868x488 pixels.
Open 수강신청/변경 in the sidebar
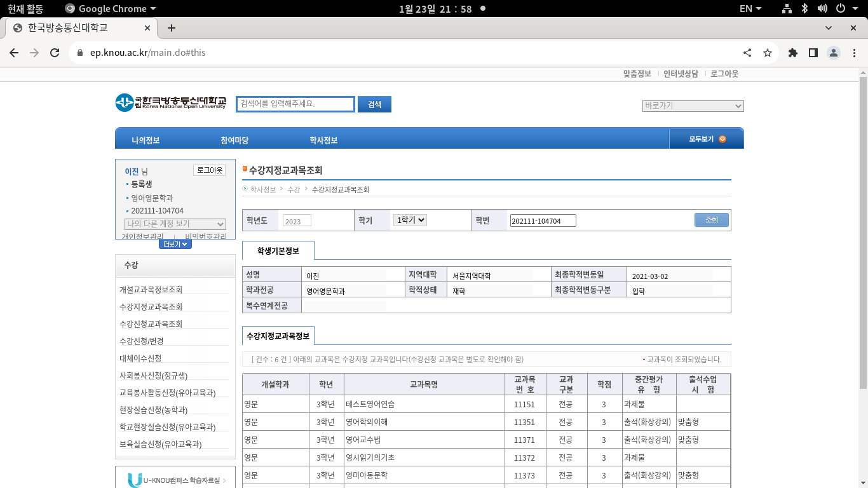pyautogui.click(x=141, y=341)
